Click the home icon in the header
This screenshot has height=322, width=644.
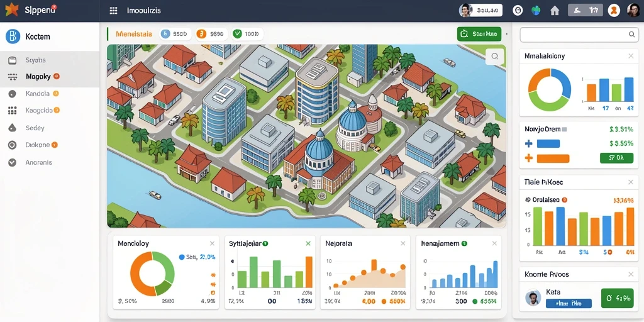point(555,11)
